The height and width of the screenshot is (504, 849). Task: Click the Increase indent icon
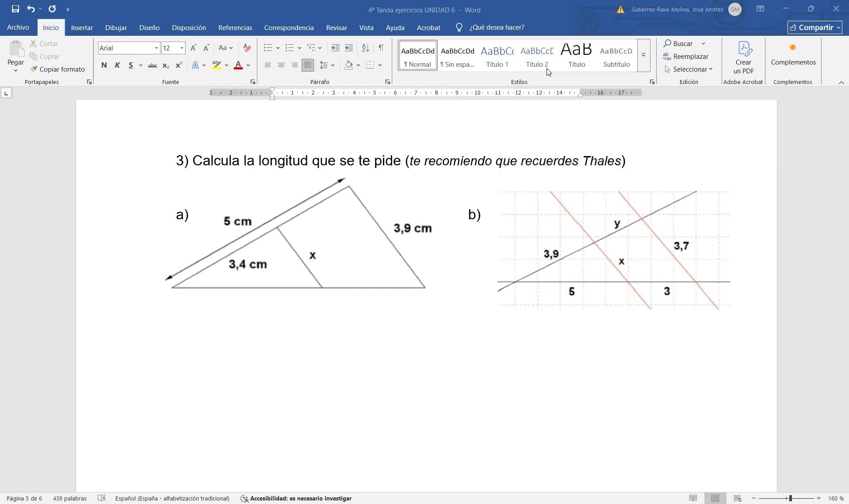pos(349,48)
